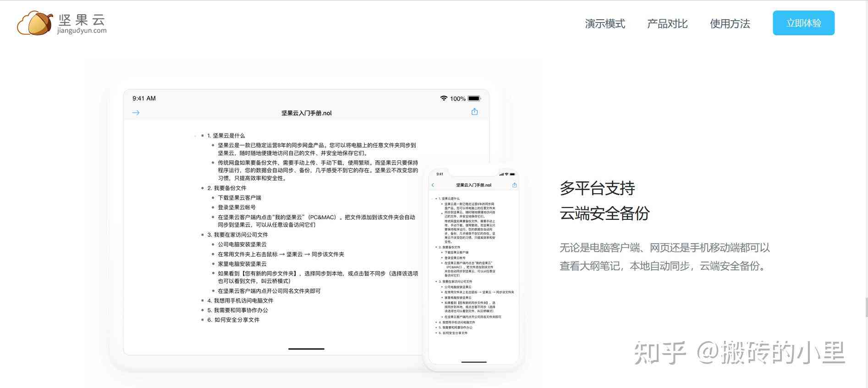Click the heading 云端安全备份
The height and width of the screenshot is (388, 868).
coord(604,213)
